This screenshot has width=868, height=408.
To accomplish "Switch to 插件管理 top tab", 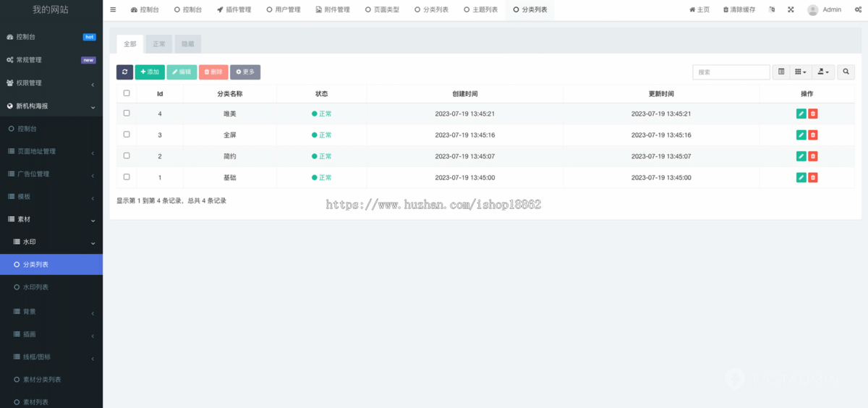I will coord(234,10).
